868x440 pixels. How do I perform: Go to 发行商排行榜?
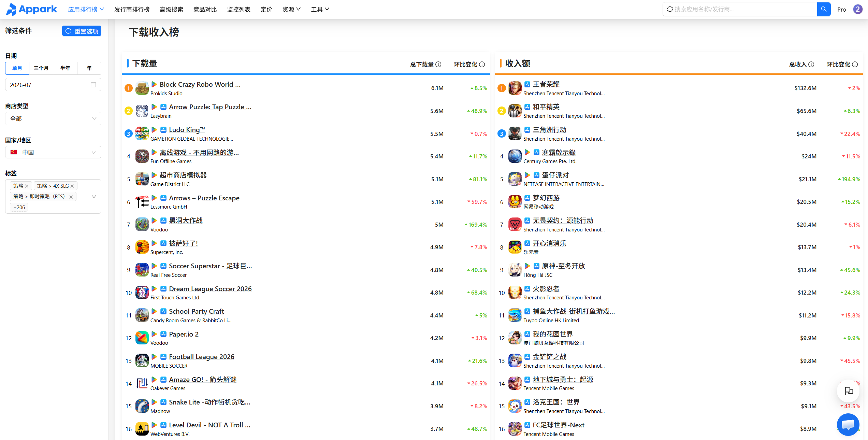132,9
